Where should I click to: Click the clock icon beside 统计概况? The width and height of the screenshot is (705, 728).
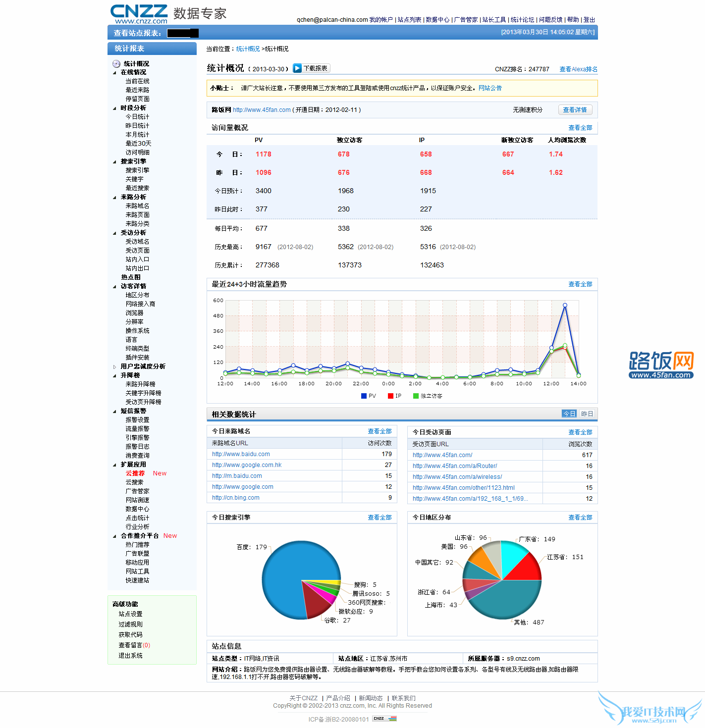click(116, 64)
